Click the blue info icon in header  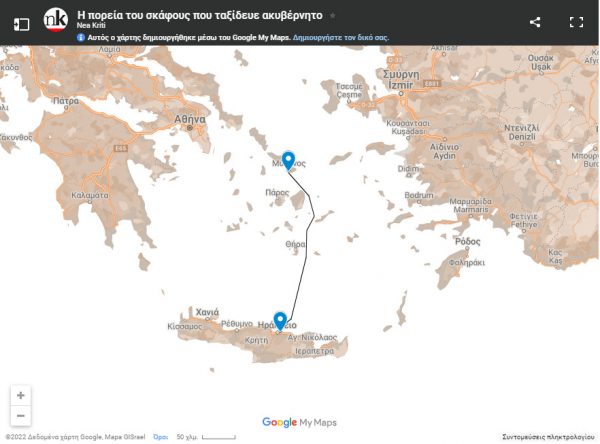[81, 37]
